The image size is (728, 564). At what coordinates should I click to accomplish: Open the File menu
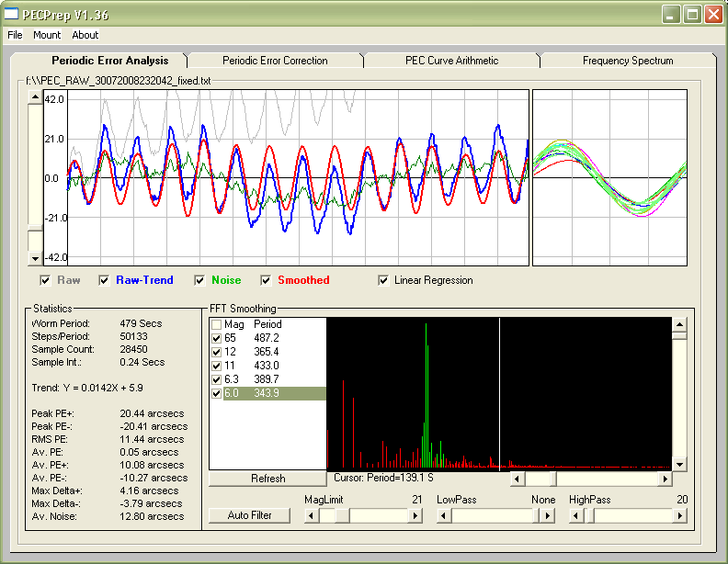pyautogui.click(x=15, y=35)
